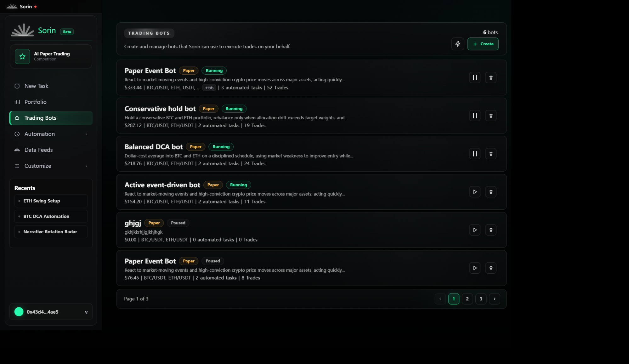Open the ghjgj bot title
Viewport: 629px width, 364px height.
[x=133, y=223]
